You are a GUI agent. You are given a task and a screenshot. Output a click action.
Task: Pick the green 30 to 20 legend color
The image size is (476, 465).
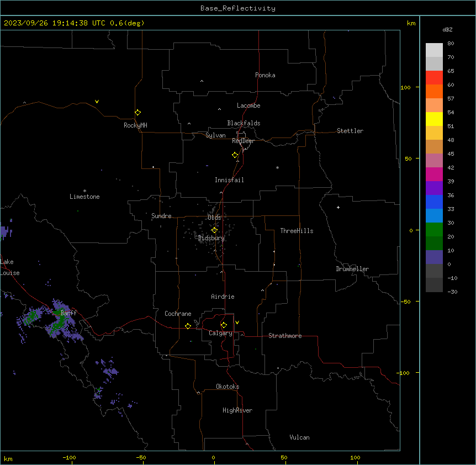point(434,230)
